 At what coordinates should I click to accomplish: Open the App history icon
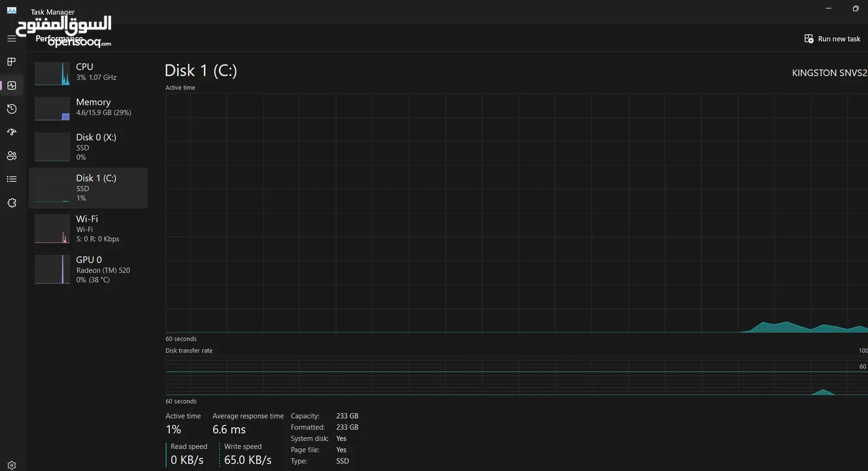[11, 109]
